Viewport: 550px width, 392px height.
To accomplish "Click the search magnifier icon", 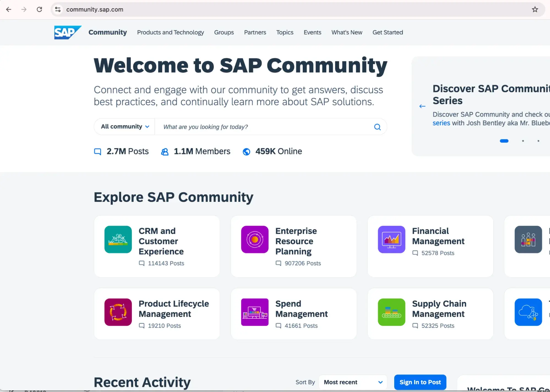I will [x=377, y=127].
